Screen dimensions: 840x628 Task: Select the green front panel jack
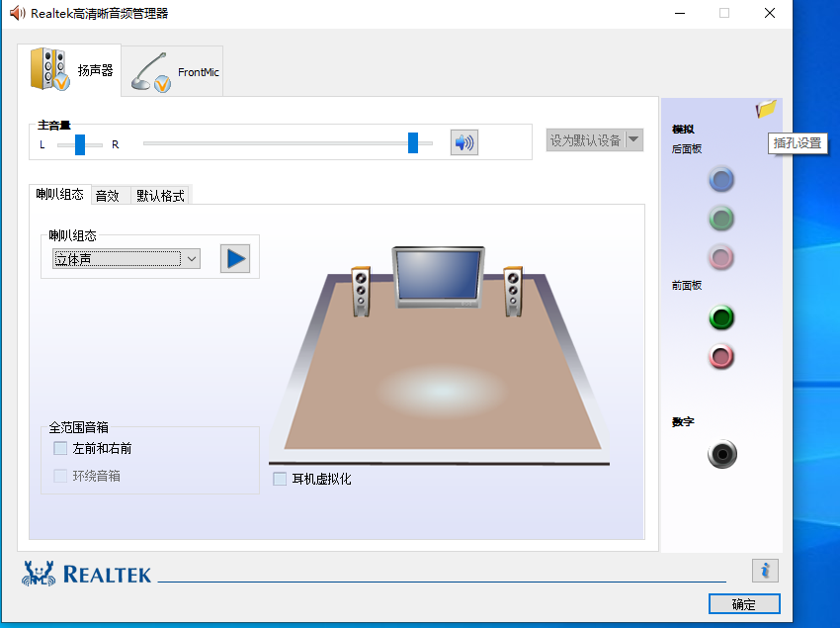click(x=721, y=318)
